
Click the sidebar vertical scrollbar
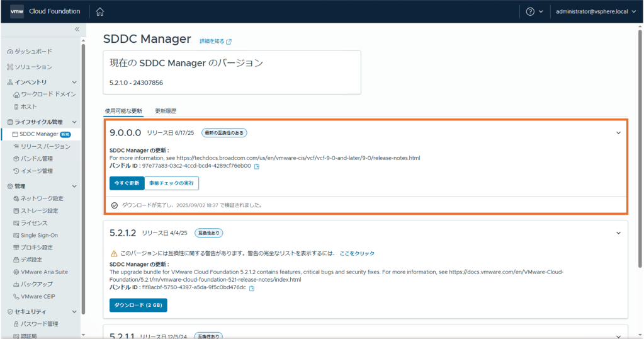(x=83, y=179)
